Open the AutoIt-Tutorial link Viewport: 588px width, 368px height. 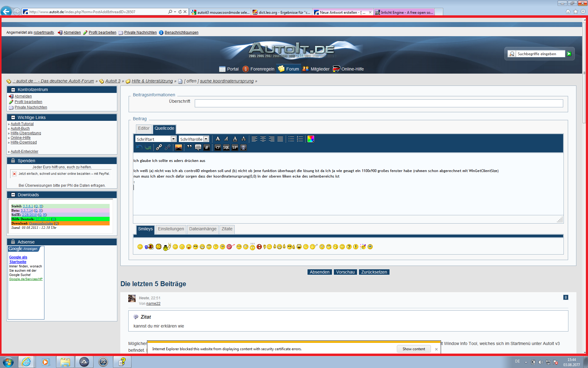point(22,124)
